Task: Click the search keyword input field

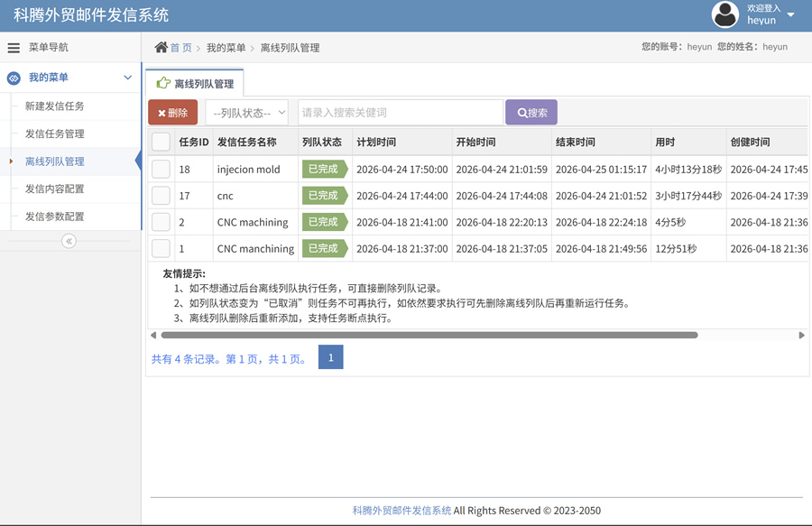Action: (400, 113)
